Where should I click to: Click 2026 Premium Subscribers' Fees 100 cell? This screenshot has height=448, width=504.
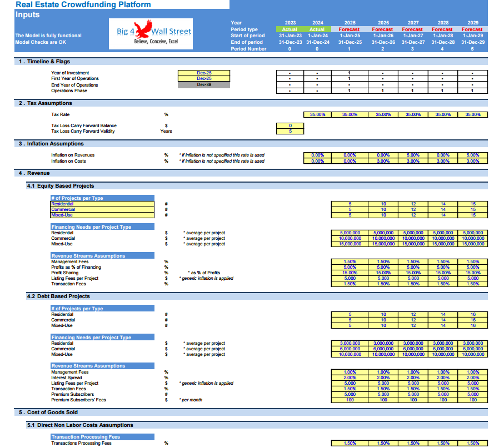pyautogui.click(x=383, y=400)
